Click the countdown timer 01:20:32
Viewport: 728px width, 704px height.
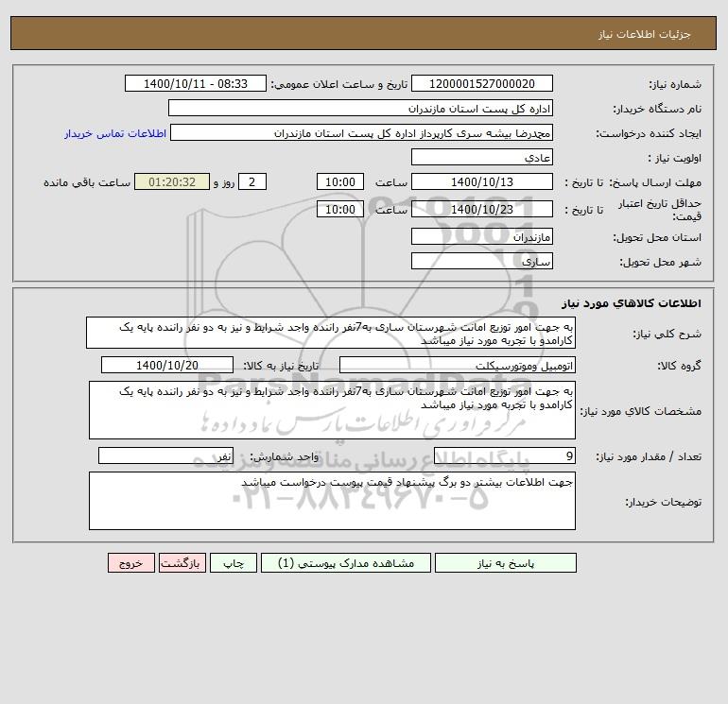[x=172, y=182]
